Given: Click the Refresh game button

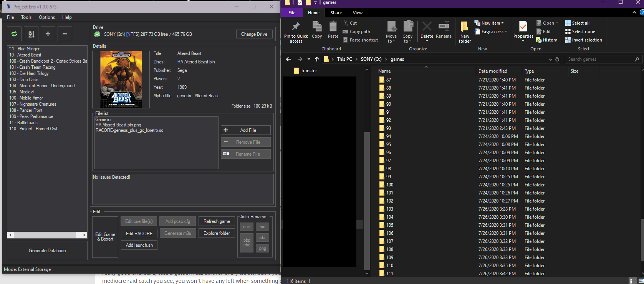Looking at the screenshot, I should [217, 221].
